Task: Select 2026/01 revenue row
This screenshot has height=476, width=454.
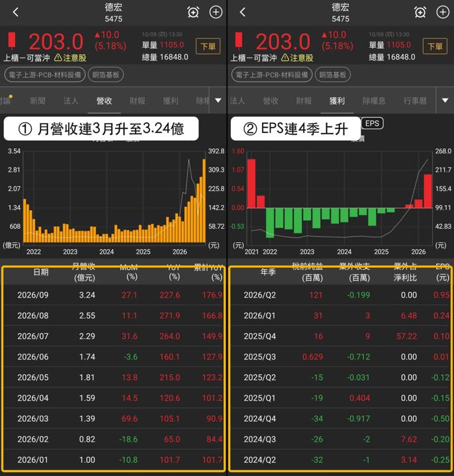Action: (x=114, y=460)
